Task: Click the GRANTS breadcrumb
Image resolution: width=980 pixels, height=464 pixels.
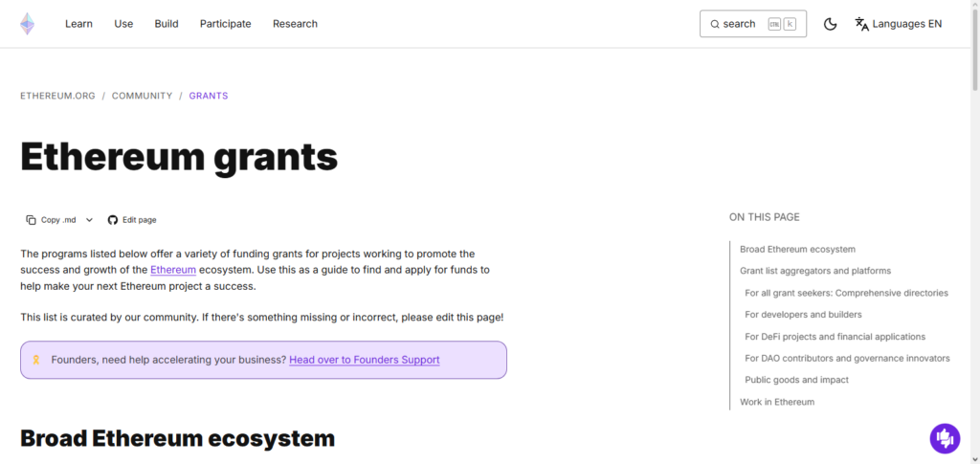Action: pos(208,96)
